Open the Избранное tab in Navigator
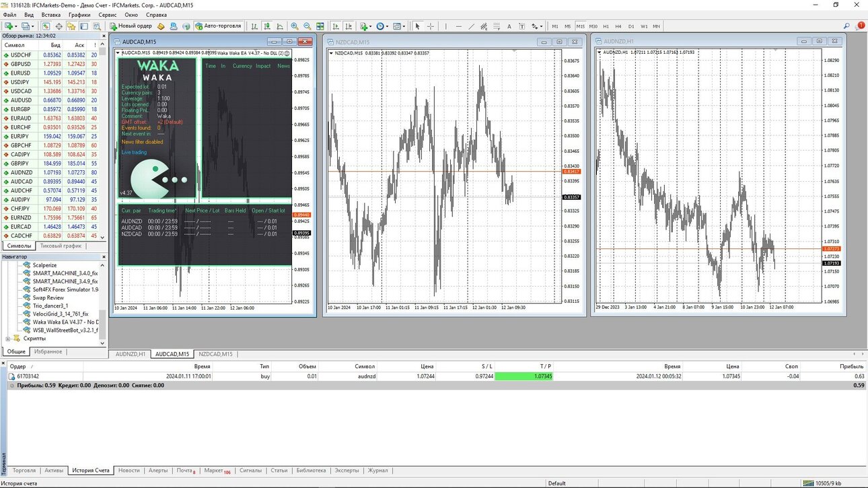This screenshot has width=868, height=488. point(48,351)
